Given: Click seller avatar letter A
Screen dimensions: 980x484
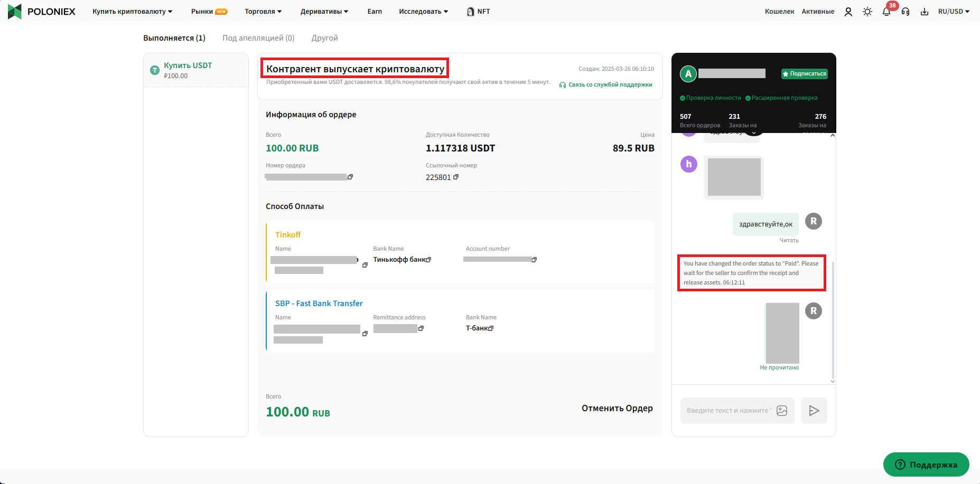Looking at the screenshot, I should [688, 74].
